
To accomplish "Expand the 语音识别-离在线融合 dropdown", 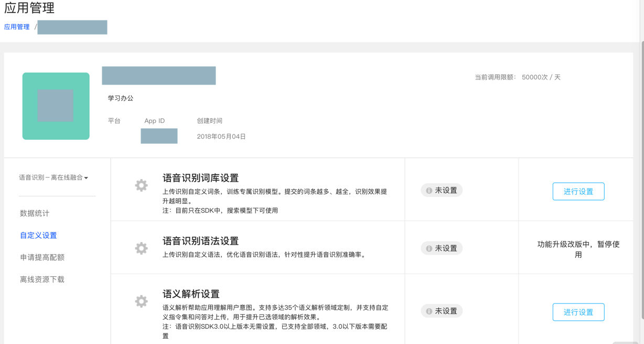I will click(53, 178).
